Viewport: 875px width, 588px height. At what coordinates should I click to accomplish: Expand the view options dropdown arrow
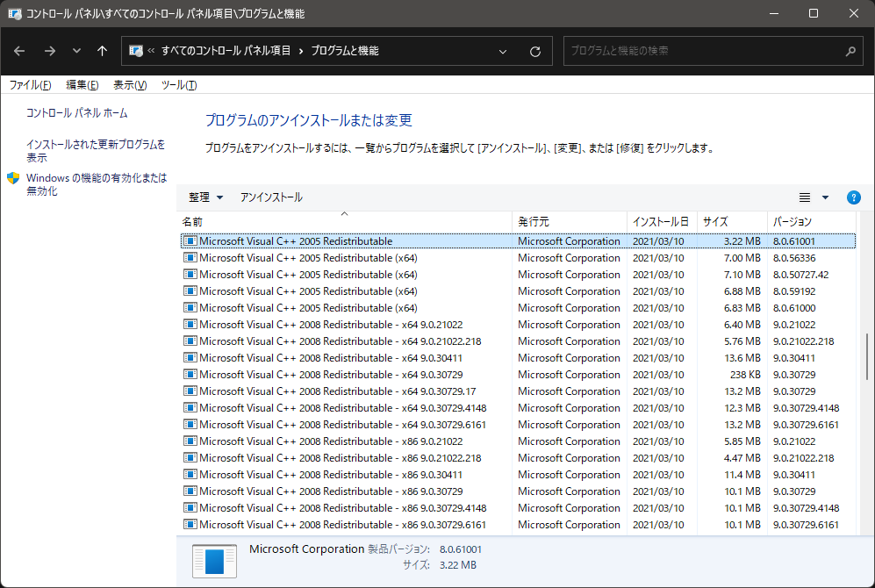pyautogui.click(x=825, y=197)
